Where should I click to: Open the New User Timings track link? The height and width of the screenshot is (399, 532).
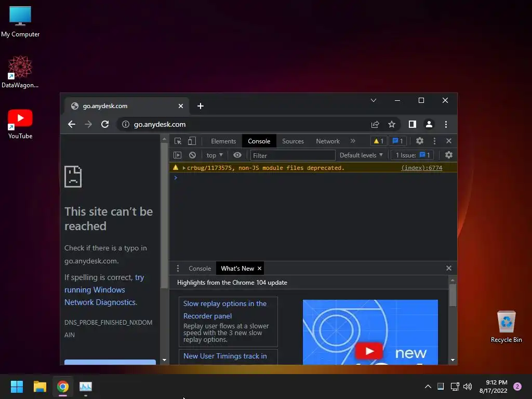[x=225, y=356]
